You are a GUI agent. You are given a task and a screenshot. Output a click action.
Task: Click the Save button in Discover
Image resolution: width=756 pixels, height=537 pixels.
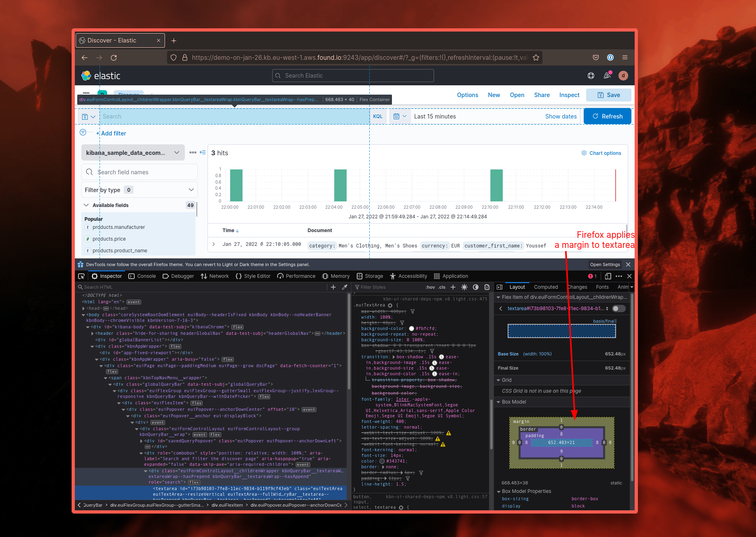[609, 95]
